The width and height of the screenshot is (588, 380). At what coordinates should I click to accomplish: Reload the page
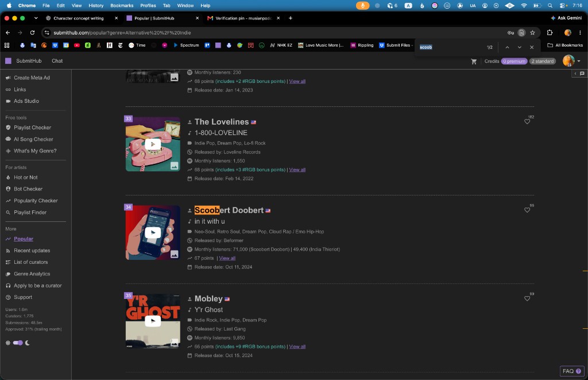point(32,33)
